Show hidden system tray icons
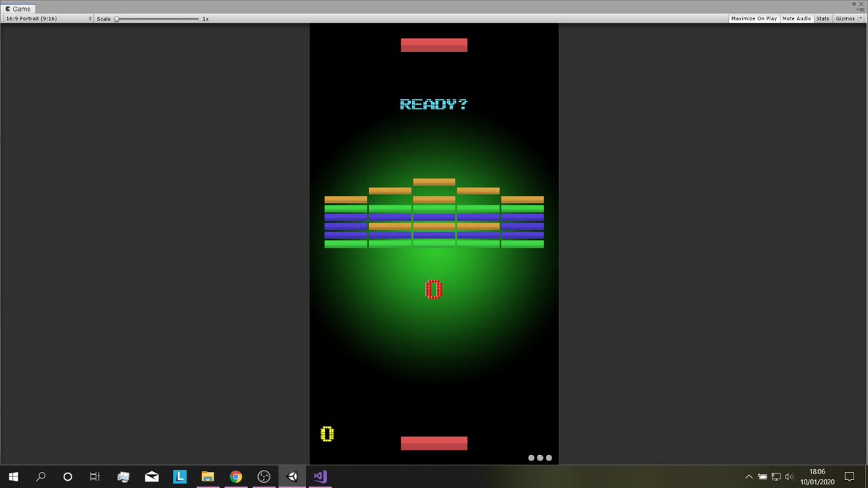Viewport: 868px width, 488px height. point(749,477)
